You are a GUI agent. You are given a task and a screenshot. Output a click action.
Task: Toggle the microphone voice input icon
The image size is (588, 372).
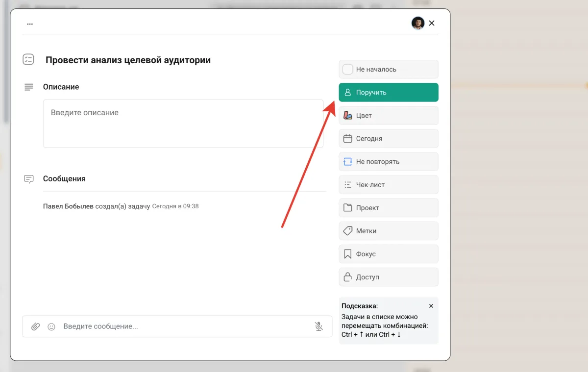click(319, 326)
